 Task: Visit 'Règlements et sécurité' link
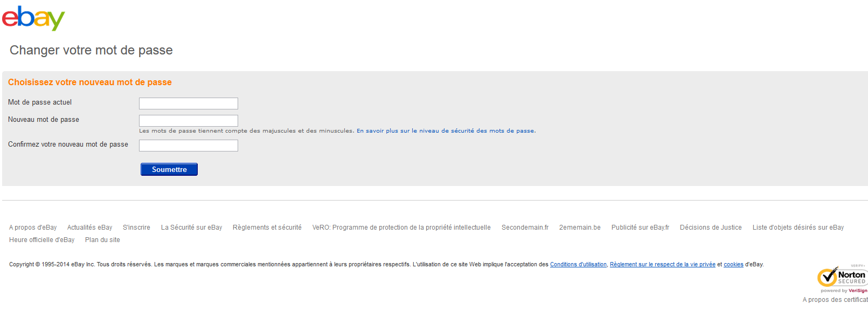coord(267,228)
